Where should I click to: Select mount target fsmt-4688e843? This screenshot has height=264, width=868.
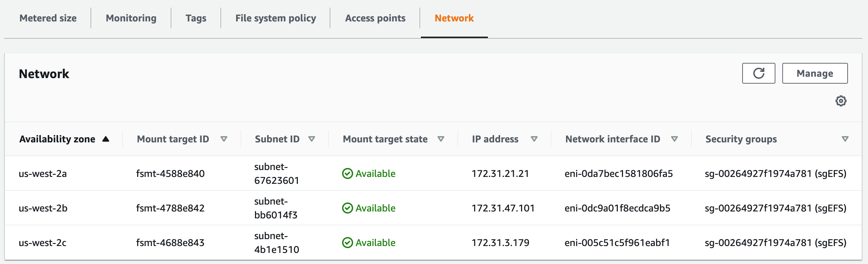[x=170, y=243]
